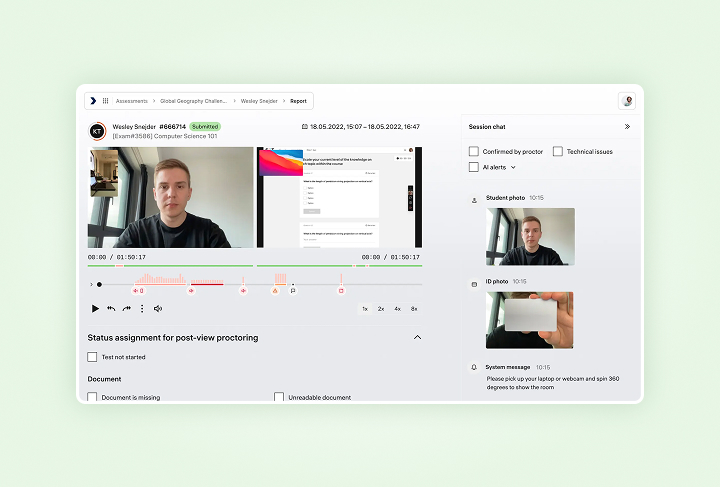Seek on the webcam green progress bar
The image size is (720, 487).
[170, 266]
